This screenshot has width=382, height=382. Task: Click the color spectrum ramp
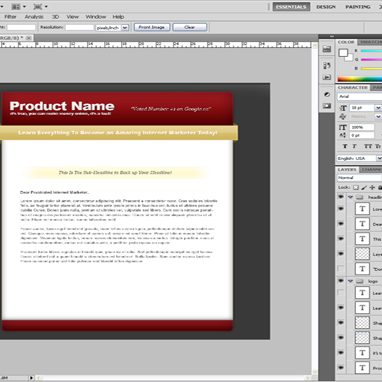360,79
